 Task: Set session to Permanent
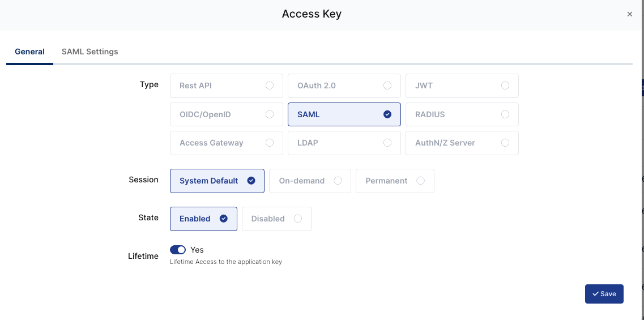click(394, 181)
